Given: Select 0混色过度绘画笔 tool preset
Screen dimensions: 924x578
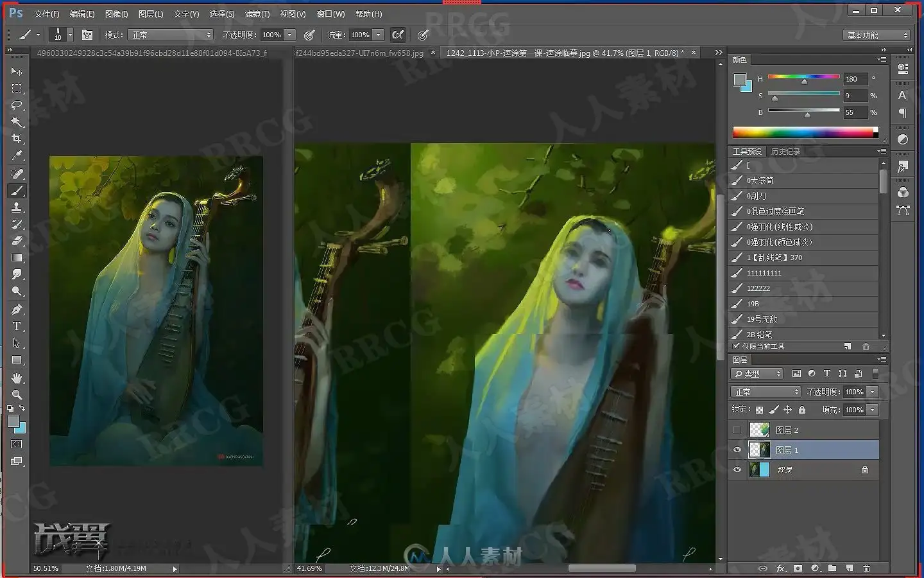Looking at the screenshot, I should point(803,211).
